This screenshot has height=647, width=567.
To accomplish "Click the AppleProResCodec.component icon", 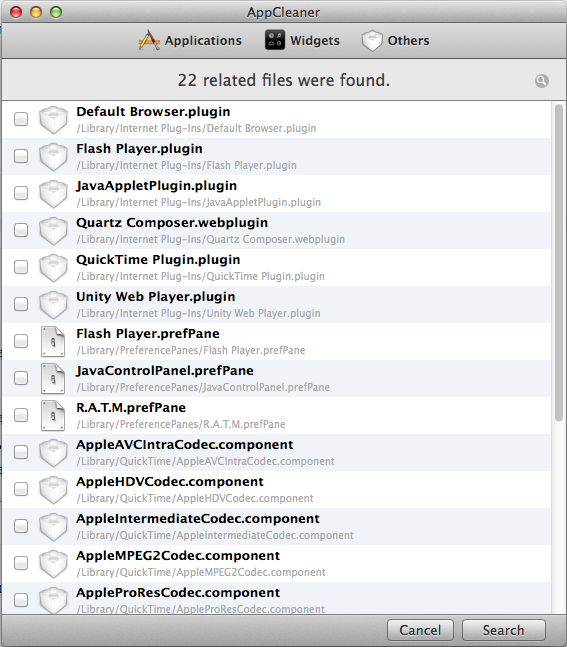I will pos(53,600).
